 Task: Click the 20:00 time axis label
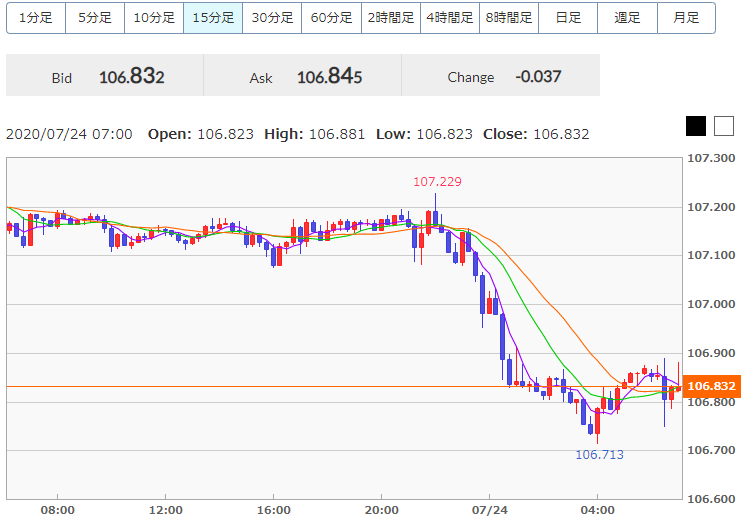pyautogui.click(x=382, y=511)
